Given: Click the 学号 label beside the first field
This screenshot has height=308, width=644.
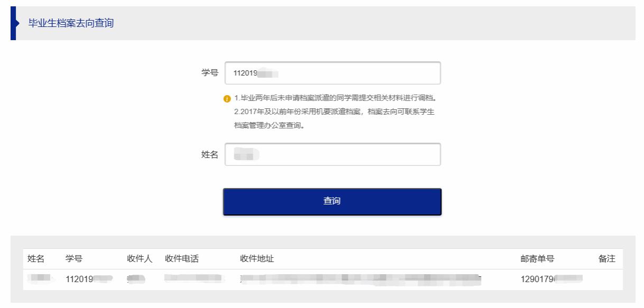Looking at the screenshot, I should pos(209,73).
